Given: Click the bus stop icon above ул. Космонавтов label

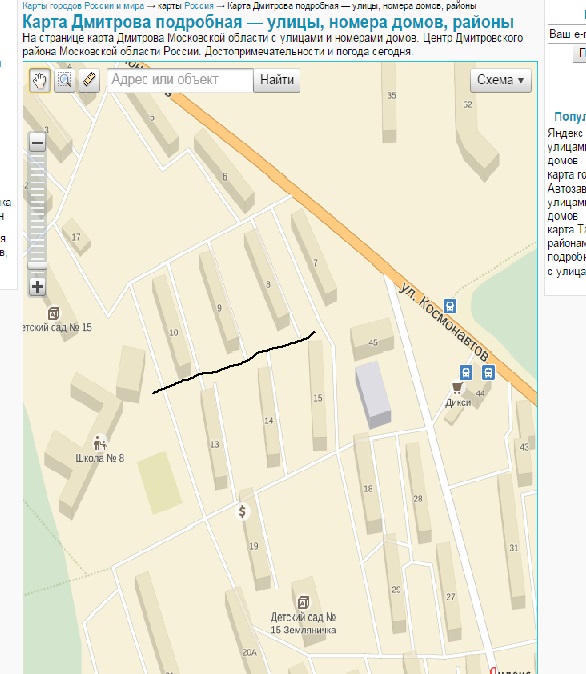Looking at the screenshot, I should (x=450, y=306).
